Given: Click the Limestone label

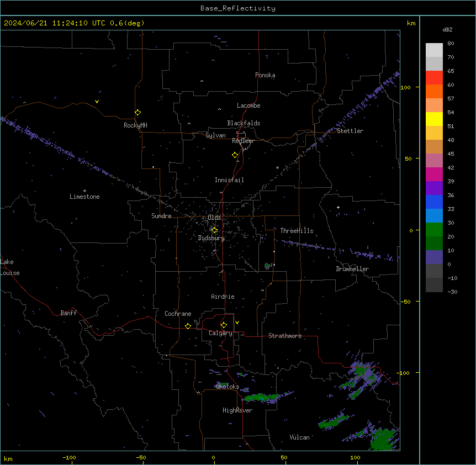Looking at the screenshot, I should [84, 197].
